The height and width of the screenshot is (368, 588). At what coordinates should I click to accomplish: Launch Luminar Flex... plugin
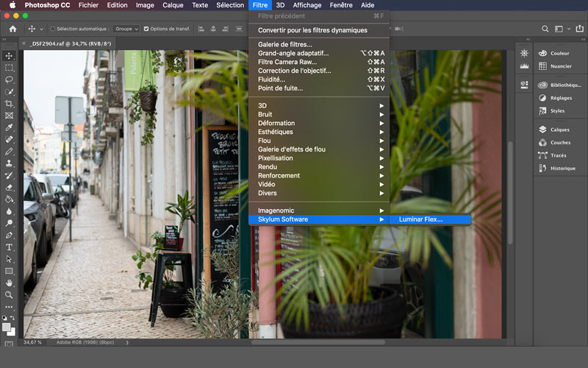tap(430, 219)
